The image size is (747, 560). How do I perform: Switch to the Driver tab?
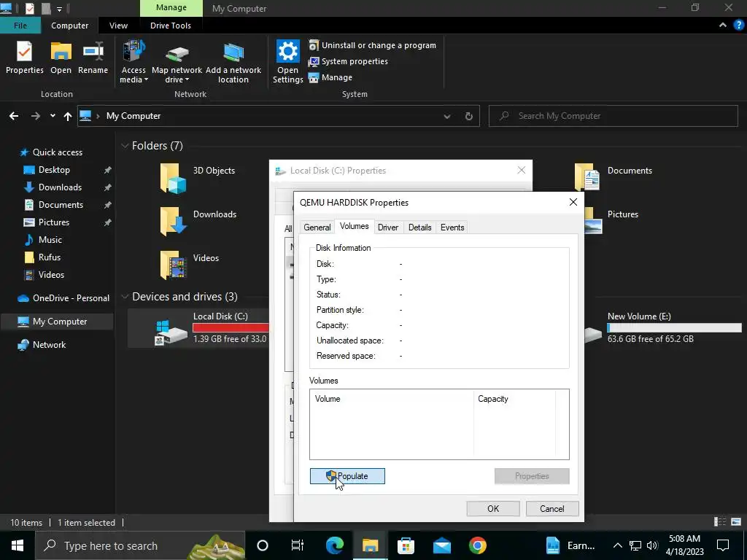click(x=388, y=227)
